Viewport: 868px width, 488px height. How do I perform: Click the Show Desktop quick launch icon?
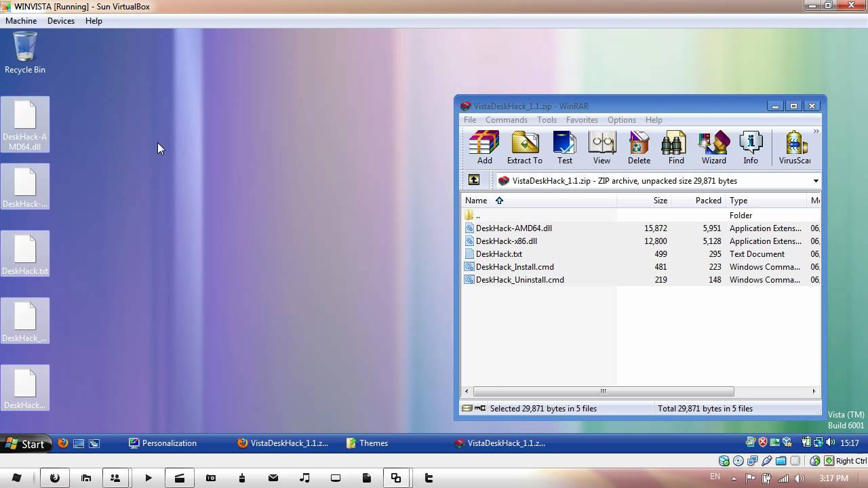click(79, 443)
